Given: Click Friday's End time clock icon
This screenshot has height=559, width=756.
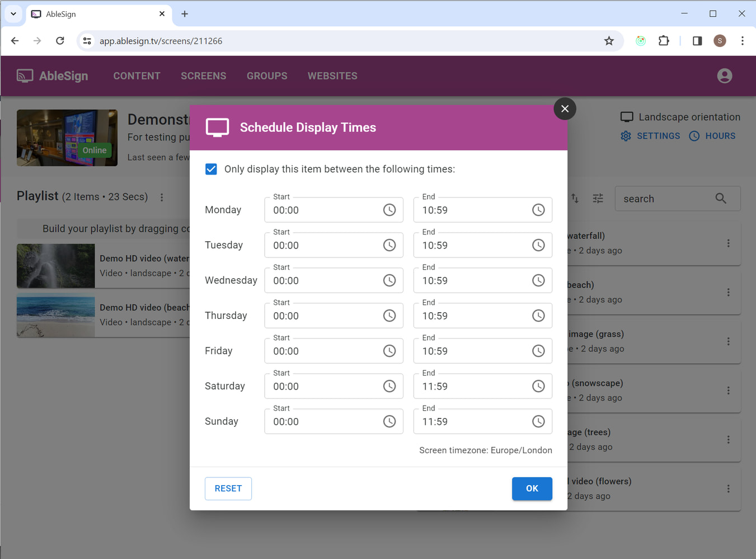Looking at the screenshot, I should click(538, 351).
